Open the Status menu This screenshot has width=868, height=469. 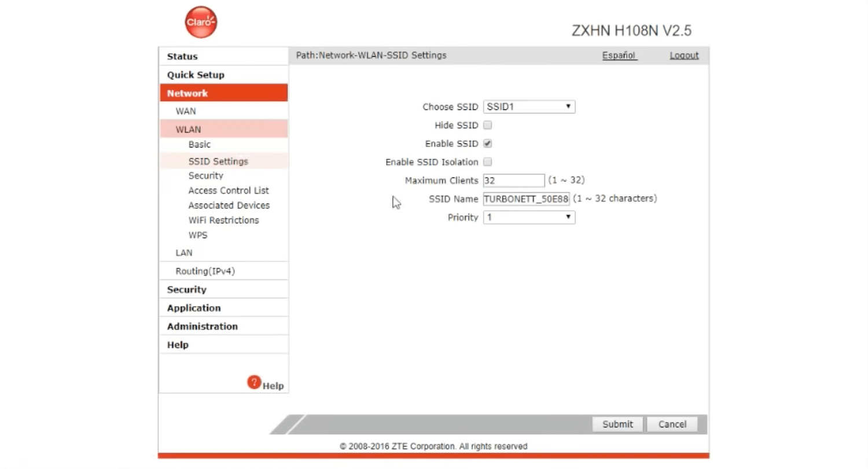pyautogui.click(x=182, y=56)
